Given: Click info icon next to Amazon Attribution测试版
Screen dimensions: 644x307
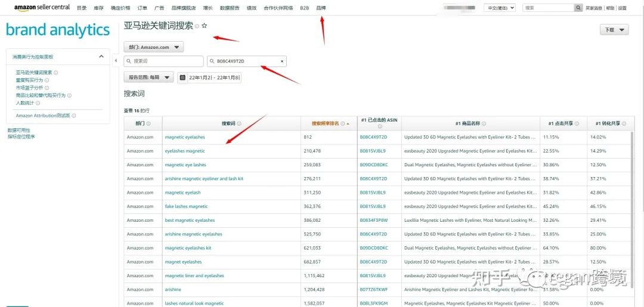Looking at the screenshot, I should [x=73, y=116].
